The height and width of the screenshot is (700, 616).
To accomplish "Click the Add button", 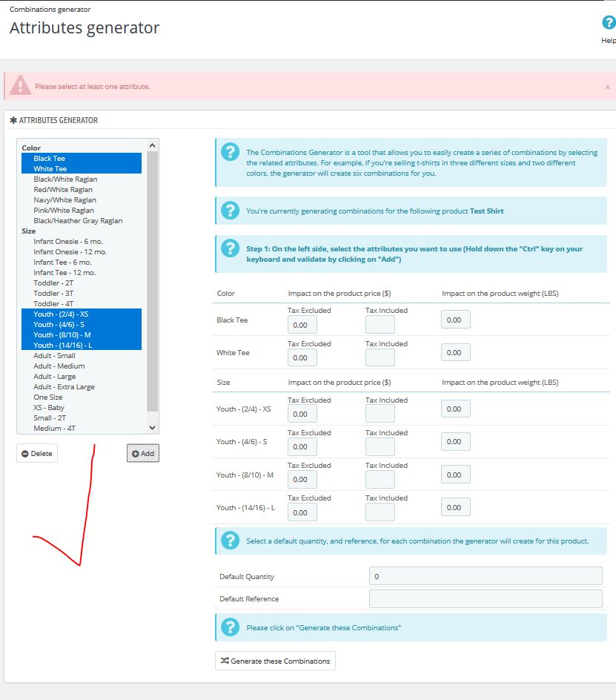I will pyautogui.click(x=143, y=453).
